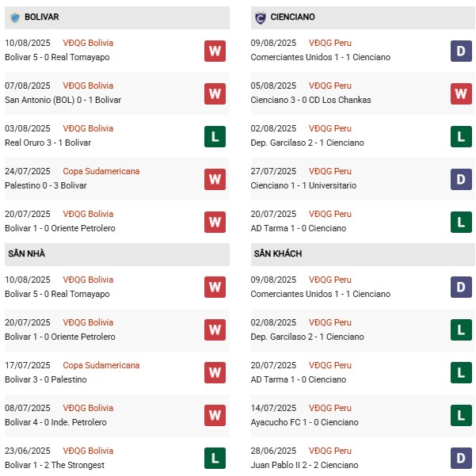Click L badge for AD Tarma 1-0 Cienciano
Screen dimensions: 476x476
[x=461, y=222]
